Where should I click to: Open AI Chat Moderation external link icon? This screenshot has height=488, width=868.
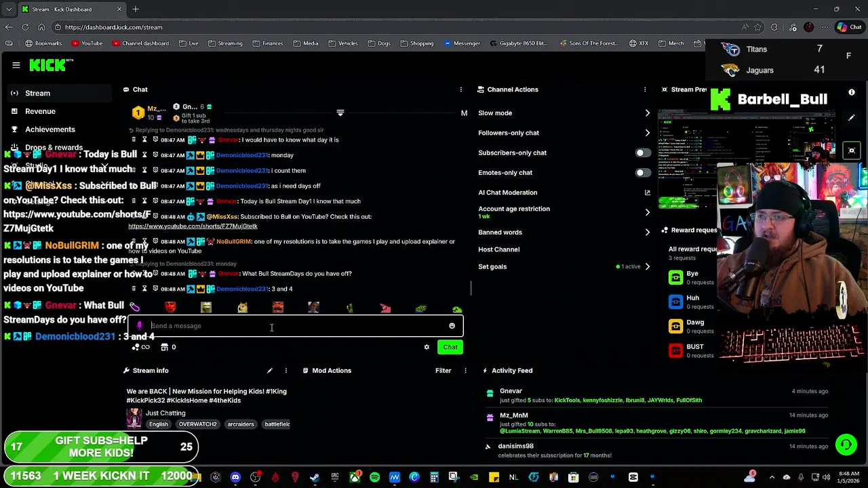point(647,192)
